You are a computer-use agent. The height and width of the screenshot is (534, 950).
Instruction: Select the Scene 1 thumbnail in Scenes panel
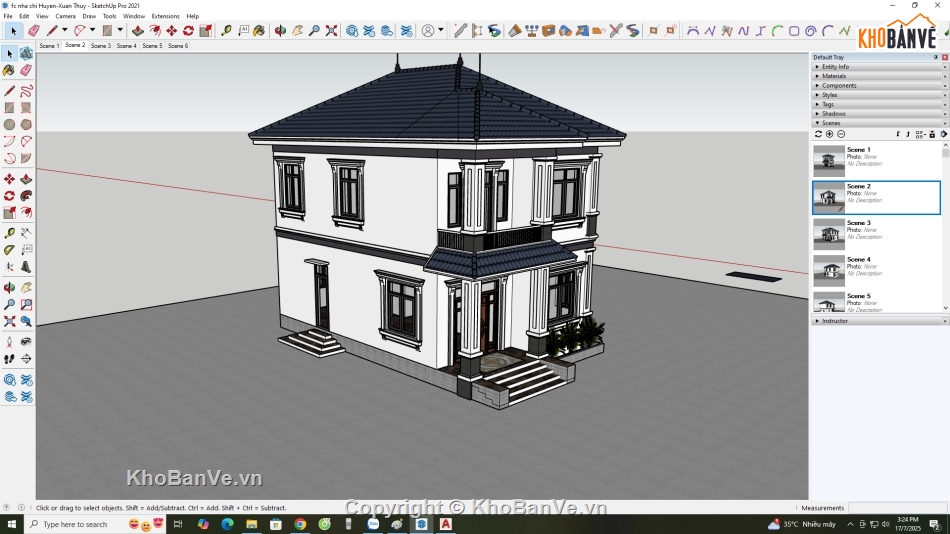(x=829, y=160)
